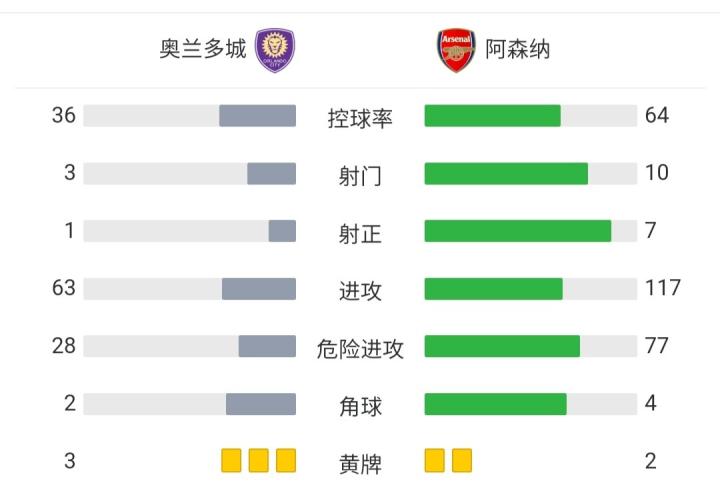Click Orlando City's middle yellow card icon
Image resolution: width=720 pixels, height=487 pixels.
(259, 461)
